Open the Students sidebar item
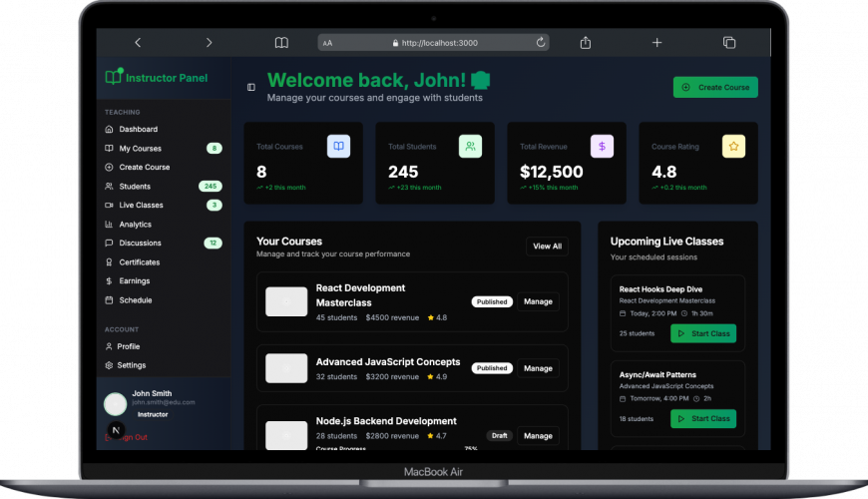 coord(164,186)
